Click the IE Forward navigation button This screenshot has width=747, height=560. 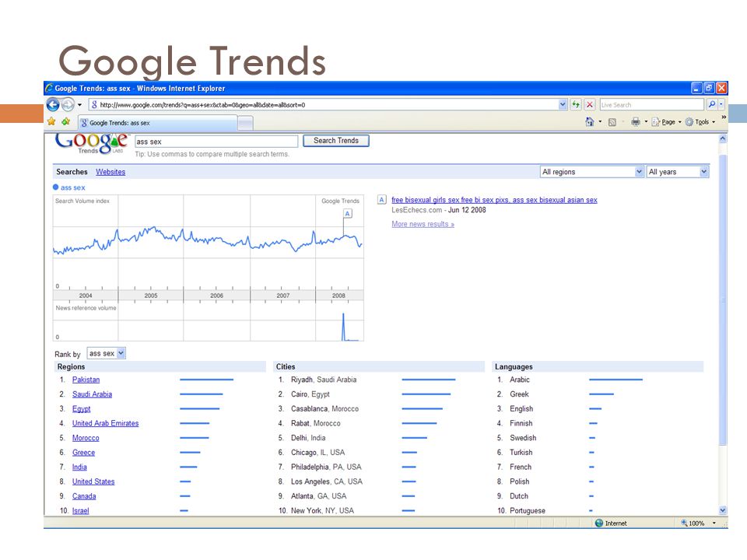point(68,104)
